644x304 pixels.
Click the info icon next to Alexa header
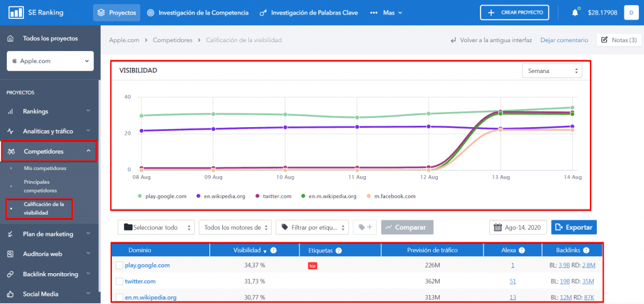(x=521, y=250)
